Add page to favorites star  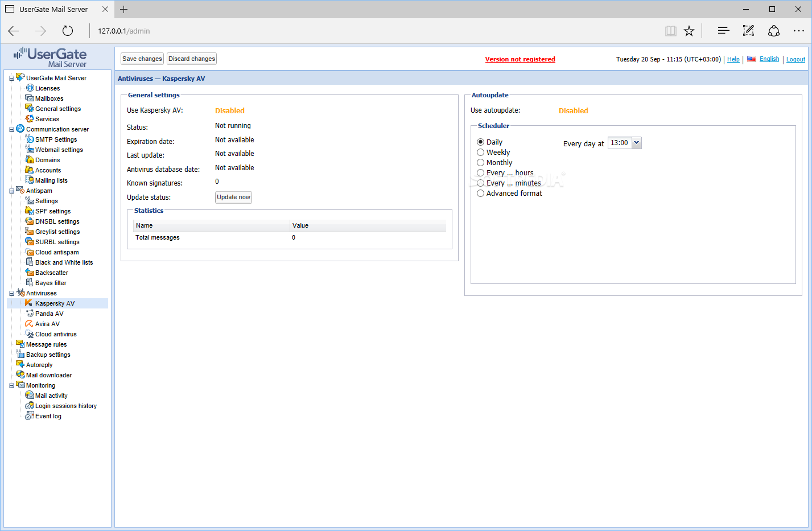pos(689,31)
